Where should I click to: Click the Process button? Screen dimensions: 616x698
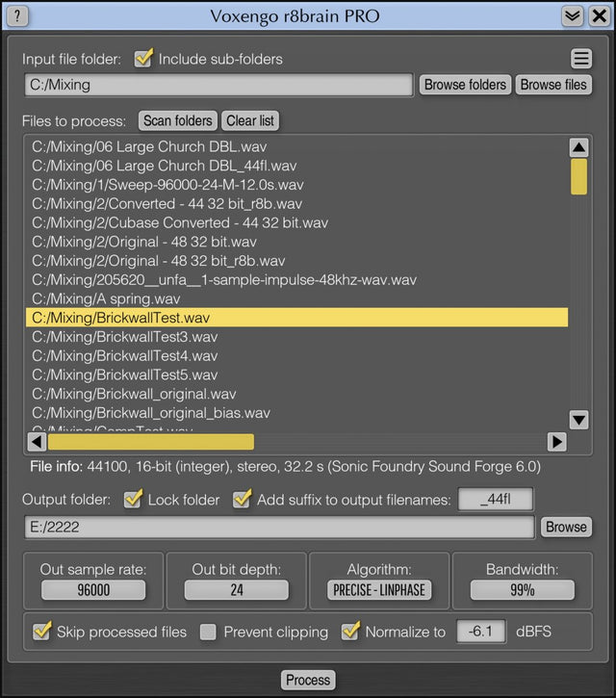pos(308,680)
